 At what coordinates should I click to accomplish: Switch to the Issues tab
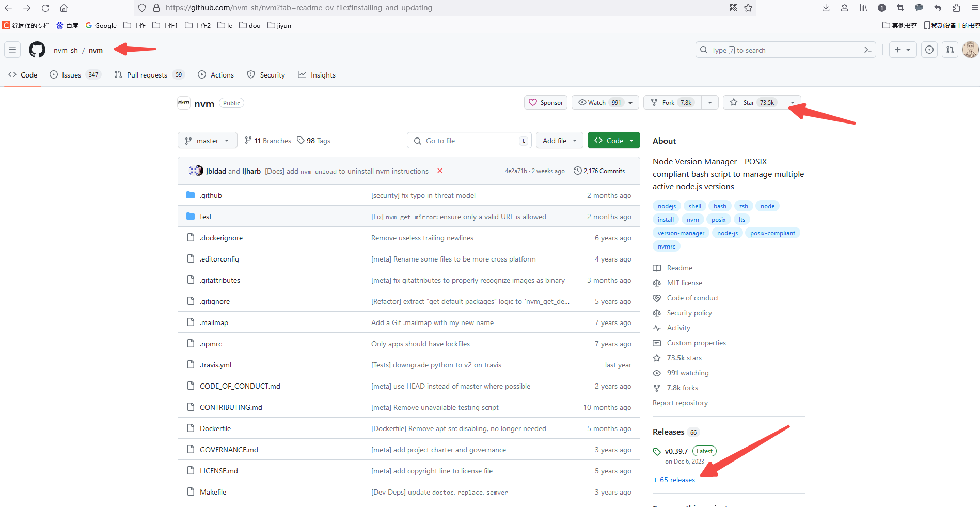pos(75,75)
